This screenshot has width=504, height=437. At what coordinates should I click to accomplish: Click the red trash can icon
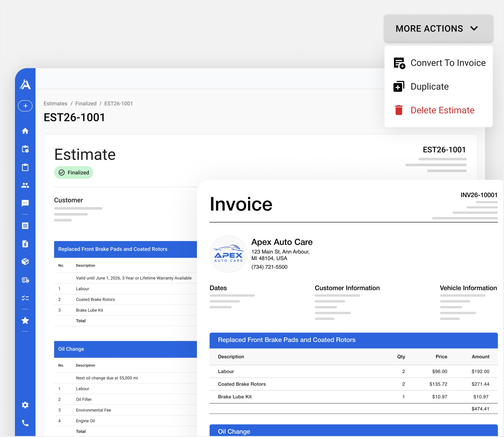(399, 110)
